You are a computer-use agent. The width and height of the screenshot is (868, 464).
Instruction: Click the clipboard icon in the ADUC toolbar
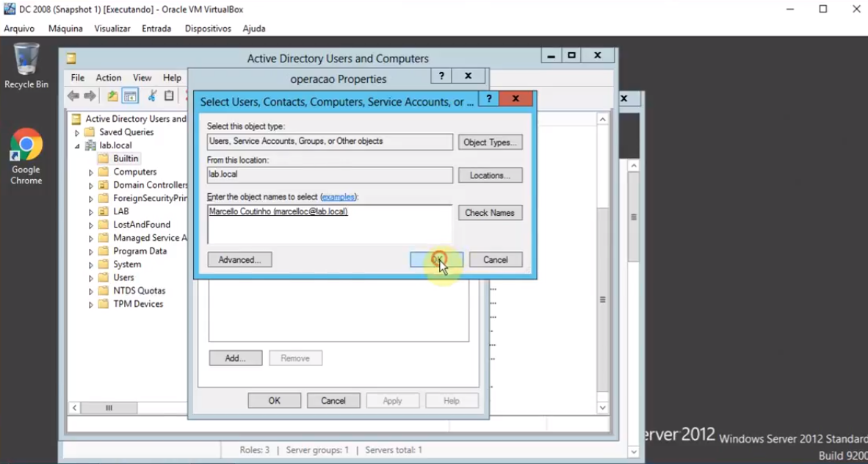click(169, 95)
